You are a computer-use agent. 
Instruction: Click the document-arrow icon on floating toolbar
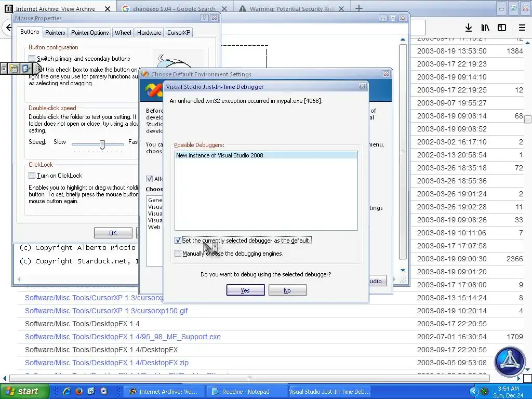26,69
